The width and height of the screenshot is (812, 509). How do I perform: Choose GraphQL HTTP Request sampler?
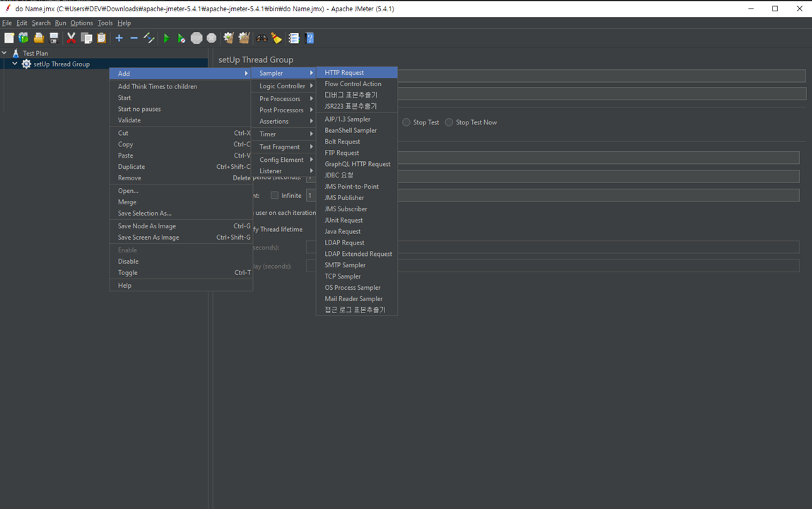click(x=357, y=164)
